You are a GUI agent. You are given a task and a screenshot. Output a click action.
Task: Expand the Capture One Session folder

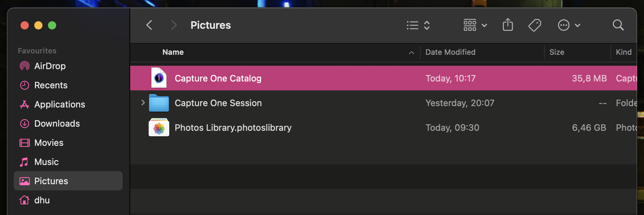click(143, 103)
